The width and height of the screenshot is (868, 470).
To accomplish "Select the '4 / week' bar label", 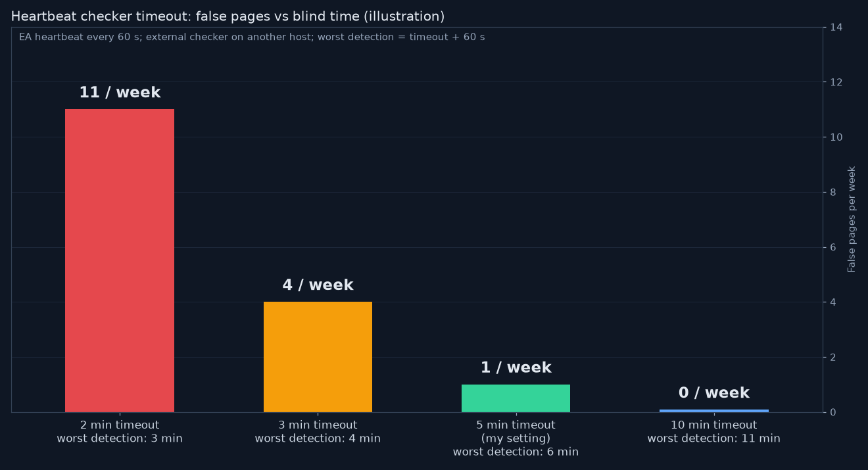I will [318, 285].
